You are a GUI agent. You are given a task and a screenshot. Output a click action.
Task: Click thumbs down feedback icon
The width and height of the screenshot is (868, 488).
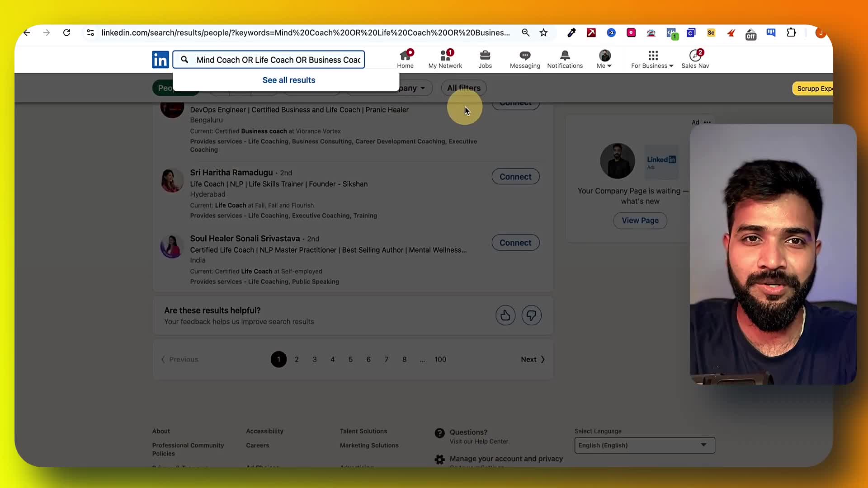point(531,315)
